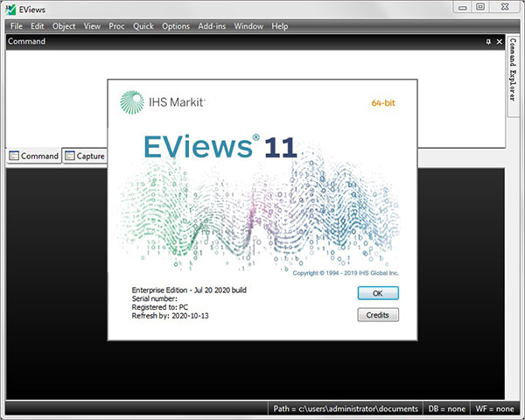The image size is (525, 420).
Task: Minimize the EViews window
Action: pos(463,7)
